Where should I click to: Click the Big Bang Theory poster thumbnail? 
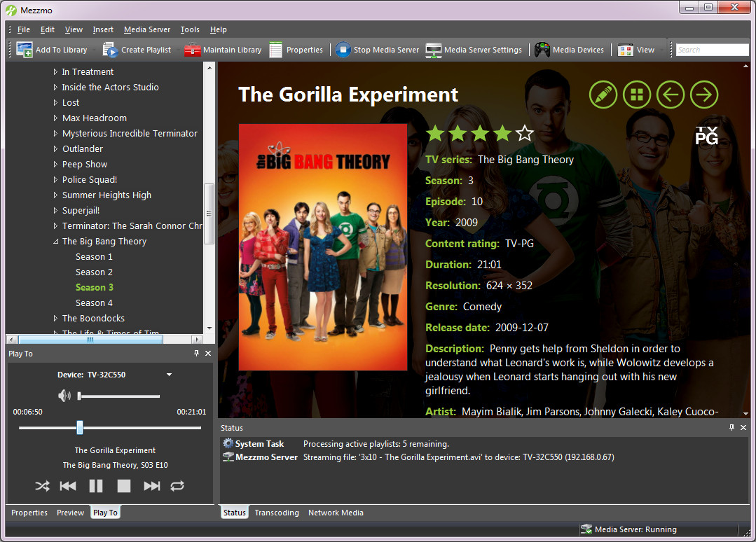coord(323,247)
